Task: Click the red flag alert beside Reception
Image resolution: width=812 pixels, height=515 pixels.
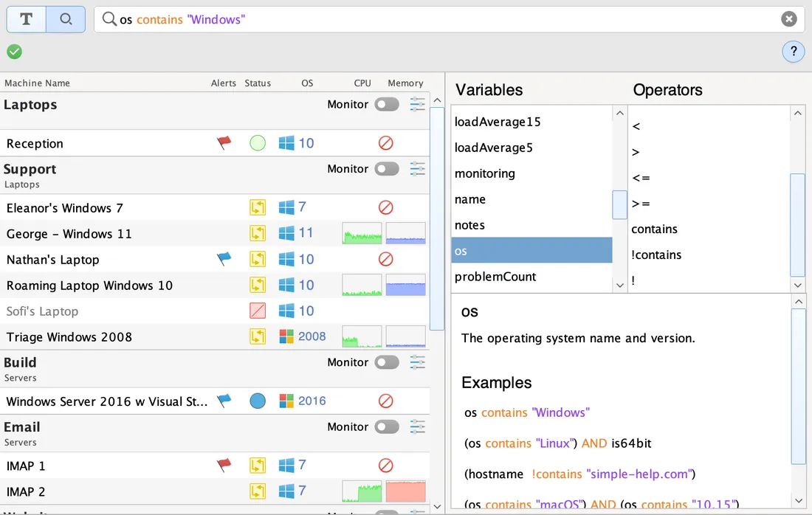Action: coord(224,142)
